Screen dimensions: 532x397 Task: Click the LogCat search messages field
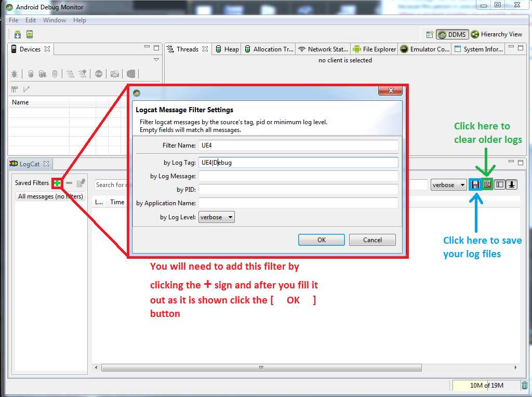coord(111,185)
